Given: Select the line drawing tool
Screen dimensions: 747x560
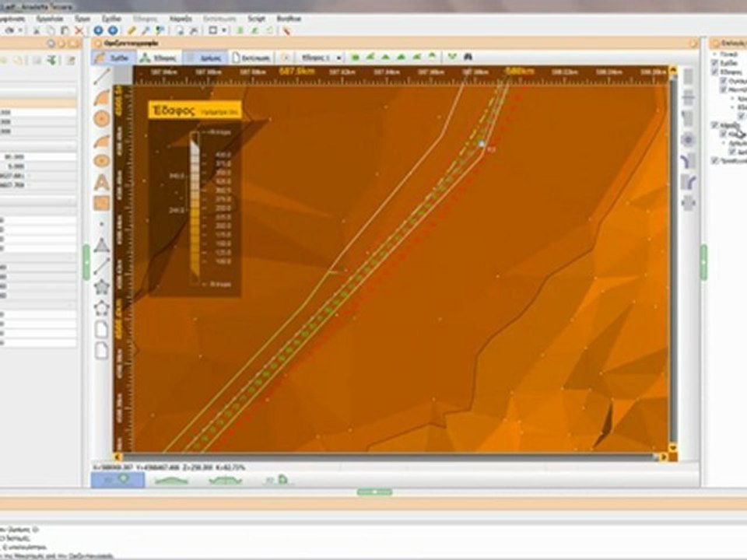Looking at the screenshot, I should [101, 77].
